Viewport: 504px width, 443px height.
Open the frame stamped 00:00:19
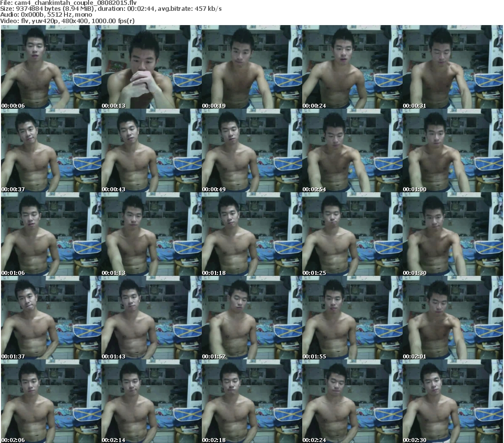(x=252, y=67)
